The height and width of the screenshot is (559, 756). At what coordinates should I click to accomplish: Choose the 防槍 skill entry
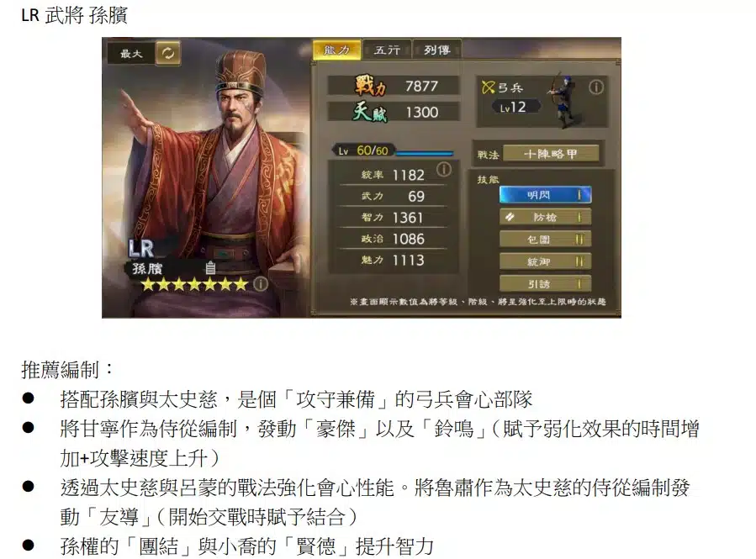[545, 218]
